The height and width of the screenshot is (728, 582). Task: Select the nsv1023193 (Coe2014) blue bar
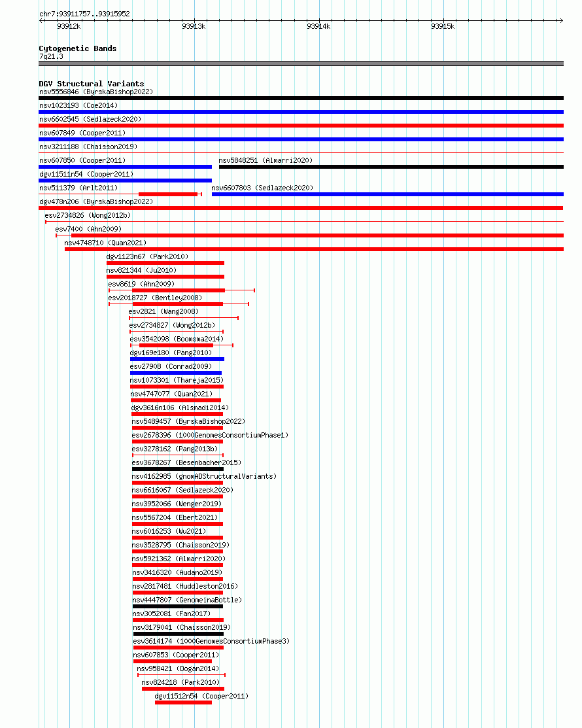click(x=301, y=112)
